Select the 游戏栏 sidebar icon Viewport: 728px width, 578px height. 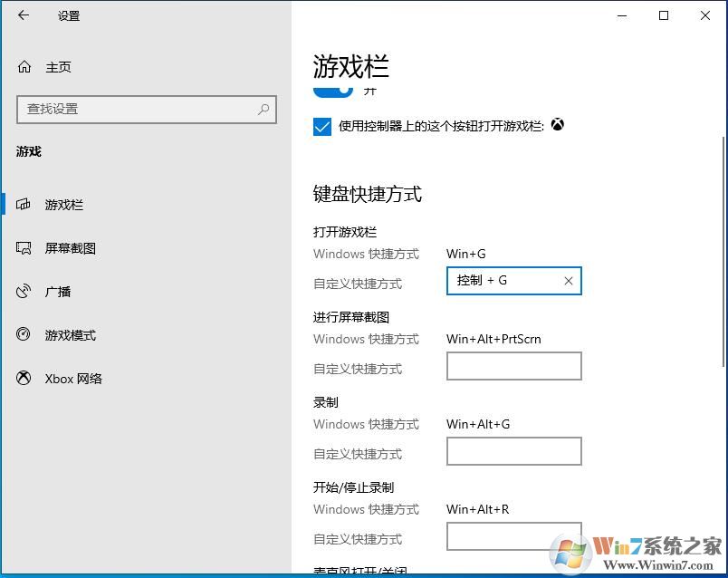(24, 205)
